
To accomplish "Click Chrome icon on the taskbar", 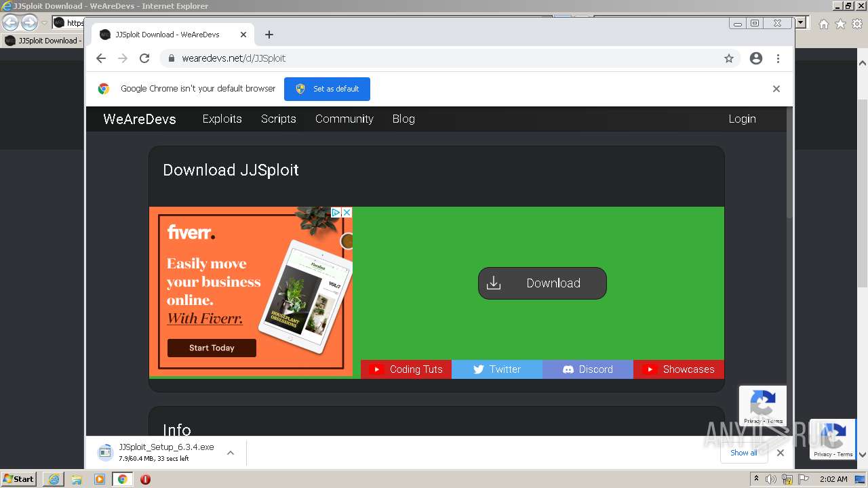I will click(123, 479).
